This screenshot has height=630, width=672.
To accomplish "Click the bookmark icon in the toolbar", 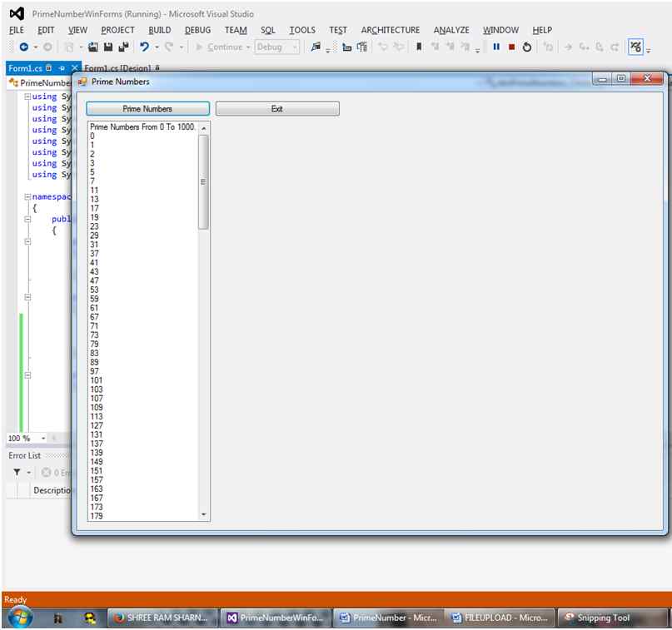I will (419, 47).
